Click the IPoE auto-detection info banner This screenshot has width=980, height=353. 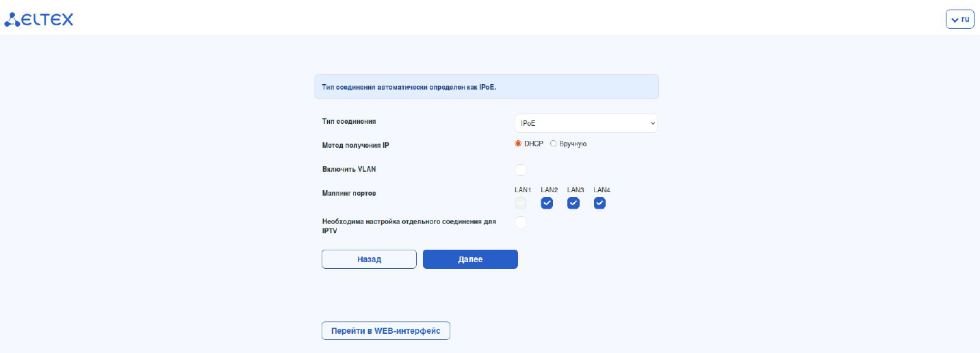pyautogui.click(x=486, y=87)
